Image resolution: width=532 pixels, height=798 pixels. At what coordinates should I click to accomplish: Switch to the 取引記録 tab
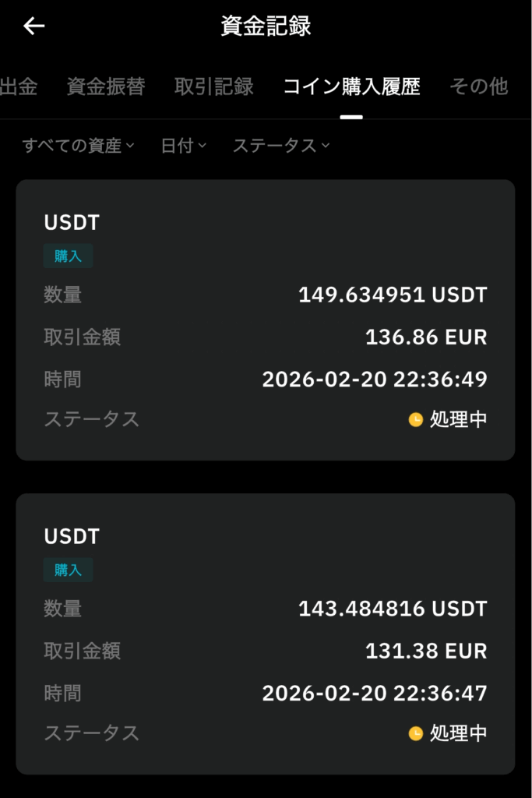click(x=213, y=87)
